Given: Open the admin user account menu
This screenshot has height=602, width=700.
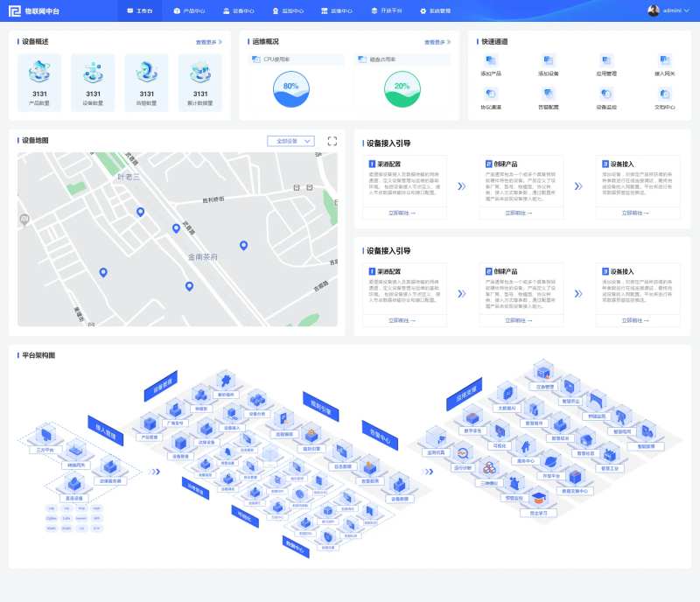Looking at the screenshot, I should click(665, 10).
